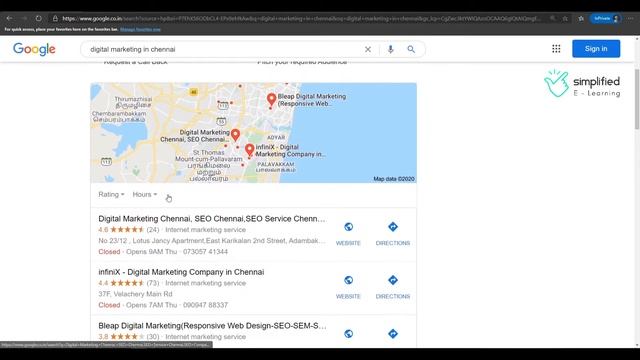
Task: Open the Google apps grid icon
Action: tap(556, 49)
